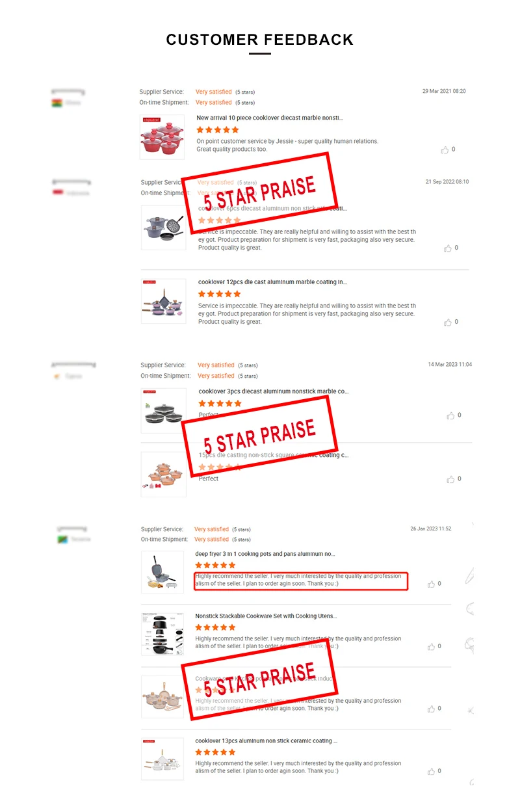Open 'New arrival 10 piece cooklover diecast' link
Screen dimensions: 520x812
[270, 118]
